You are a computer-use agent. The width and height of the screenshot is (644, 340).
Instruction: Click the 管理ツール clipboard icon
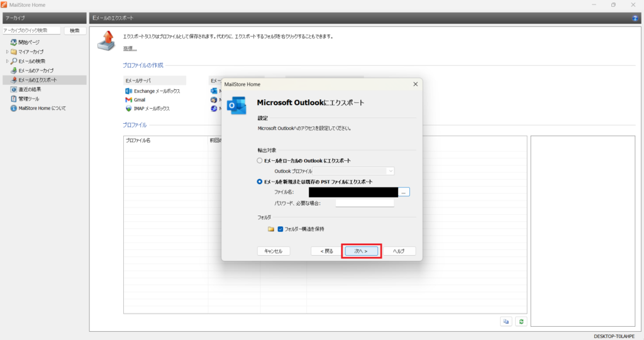point(14,99)
